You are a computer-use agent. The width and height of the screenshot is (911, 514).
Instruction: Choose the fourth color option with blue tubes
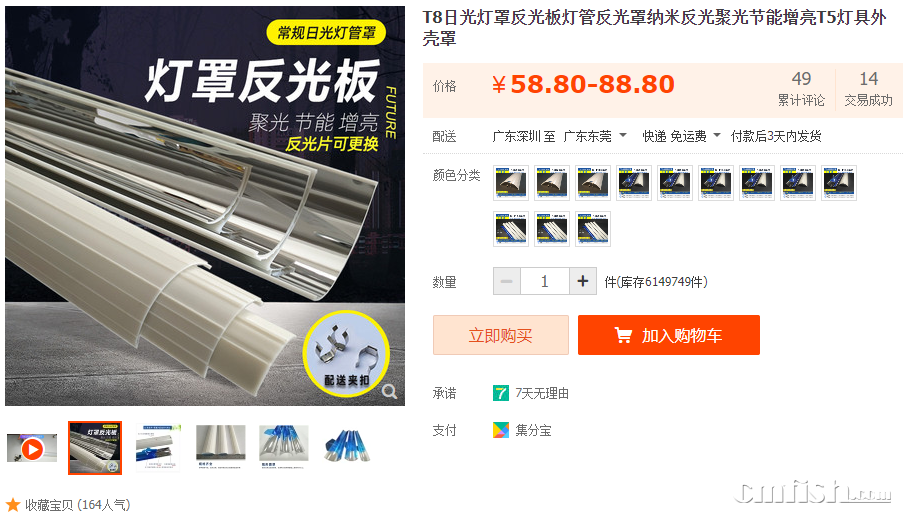tap(634, 183)
